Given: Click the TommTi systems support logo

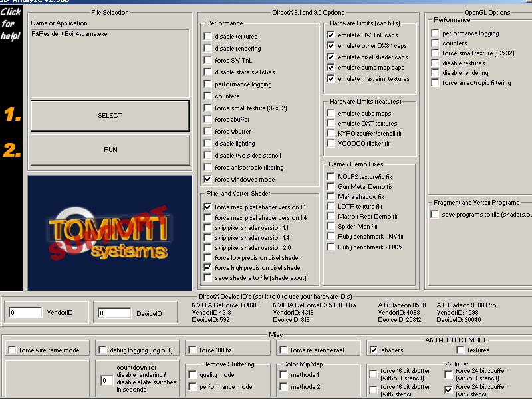Looking at the screenshot, I should (110, 233).
